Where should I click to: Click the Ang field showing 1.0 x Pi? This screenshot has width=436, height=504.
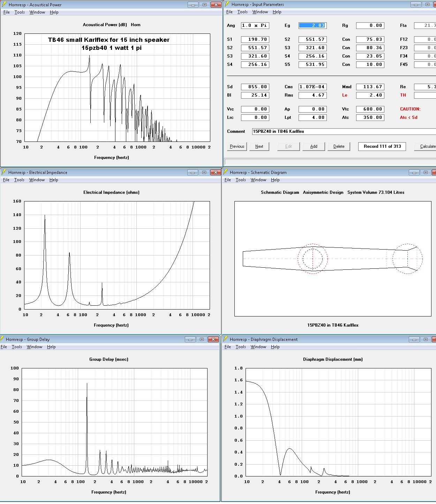255,25
